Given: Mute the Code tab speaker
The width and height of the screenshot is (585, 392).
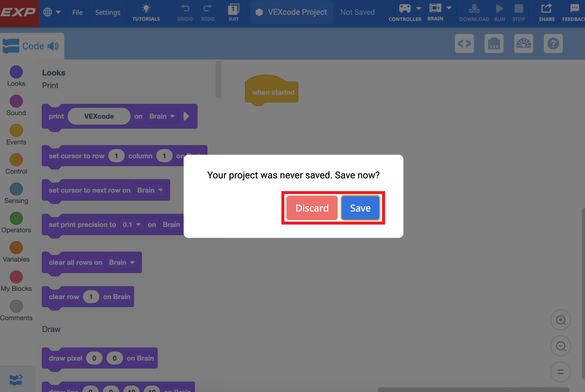Looking at the screenshot, I should (53, 46).
